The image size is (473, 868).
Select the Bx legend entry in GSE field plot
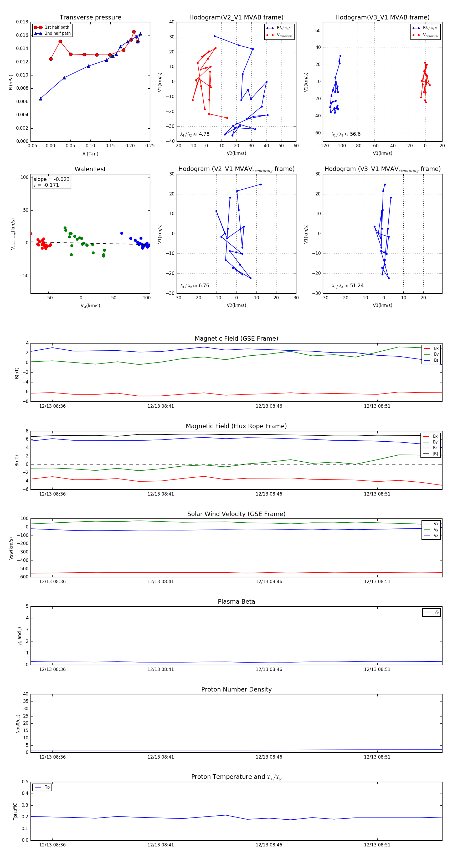click(431, 349)
